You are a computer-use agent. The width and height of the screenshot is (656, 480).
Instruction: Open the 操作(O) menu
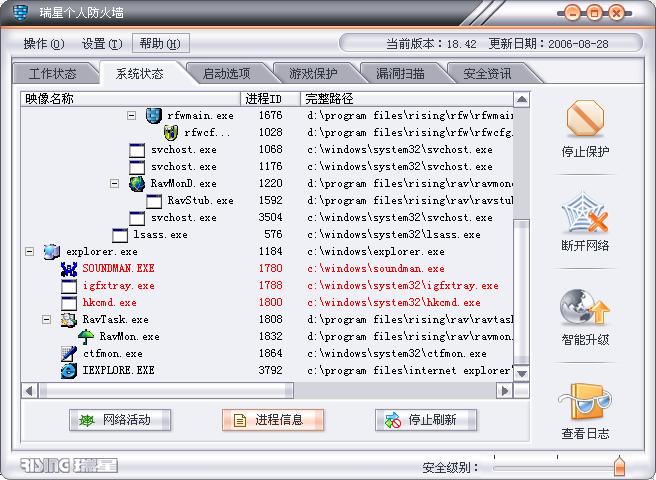[44, 44]
